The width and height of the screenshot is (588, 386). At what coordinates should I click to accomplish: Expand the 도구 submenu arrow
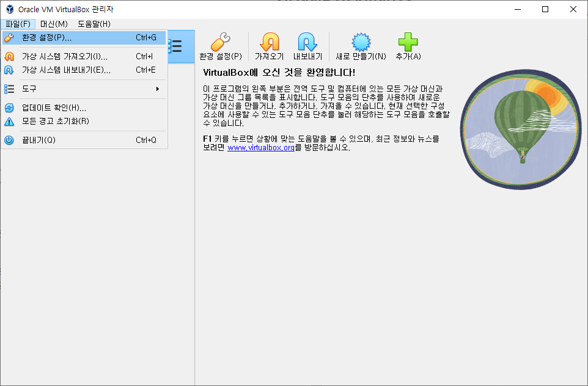pos(158,89)
